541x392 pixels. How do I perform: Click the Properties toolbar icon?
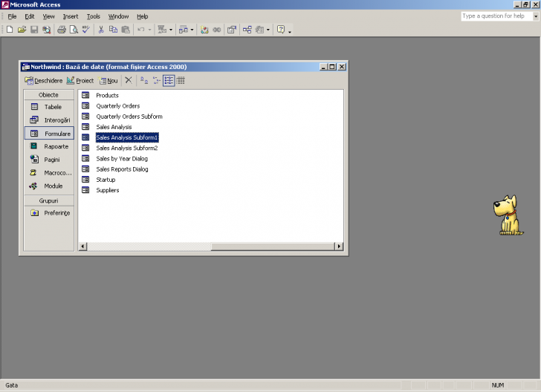231,30
